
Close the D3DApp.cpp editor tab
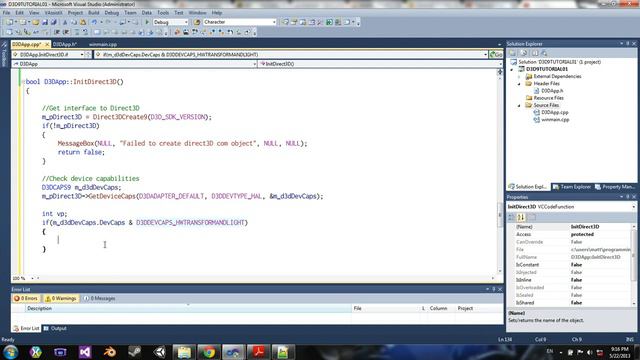click(47, 44)
